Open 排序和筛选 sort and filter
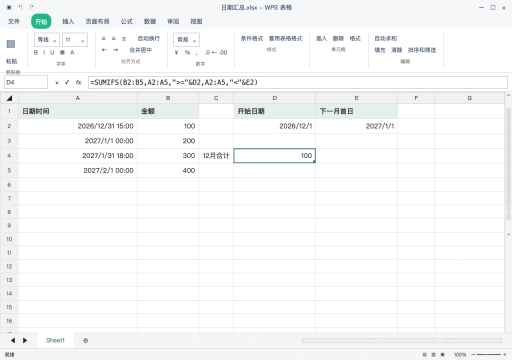Image resolution: width=512 pixels, height=360 pixels. [422, 50]
